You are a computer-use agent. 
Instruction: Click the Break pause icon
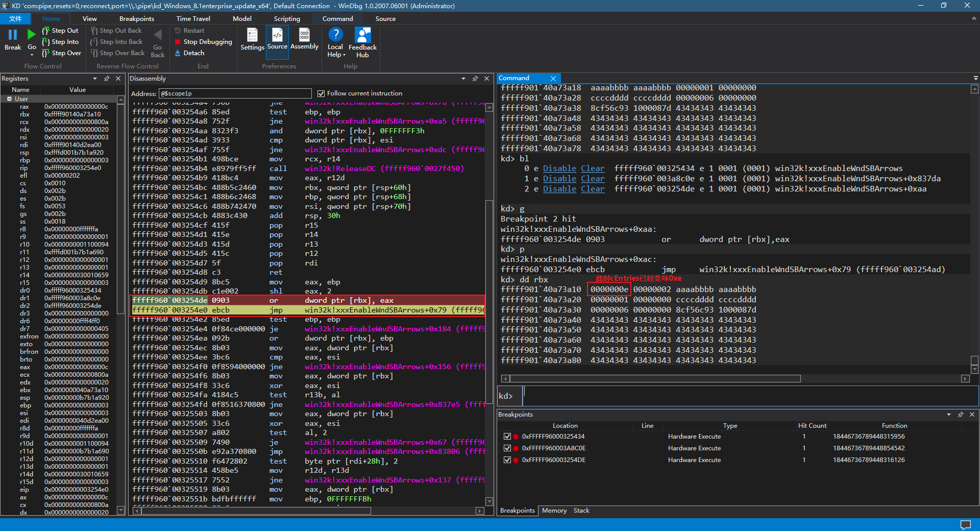pyautogui.click(x=12, y=35)
